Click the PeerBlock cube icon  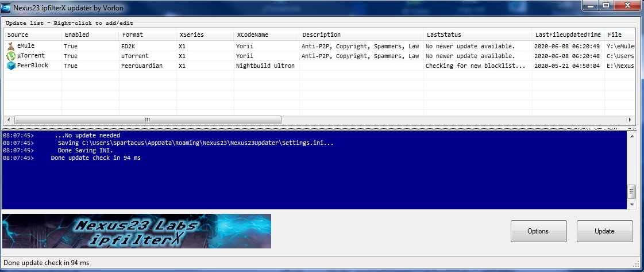point(11,66)
